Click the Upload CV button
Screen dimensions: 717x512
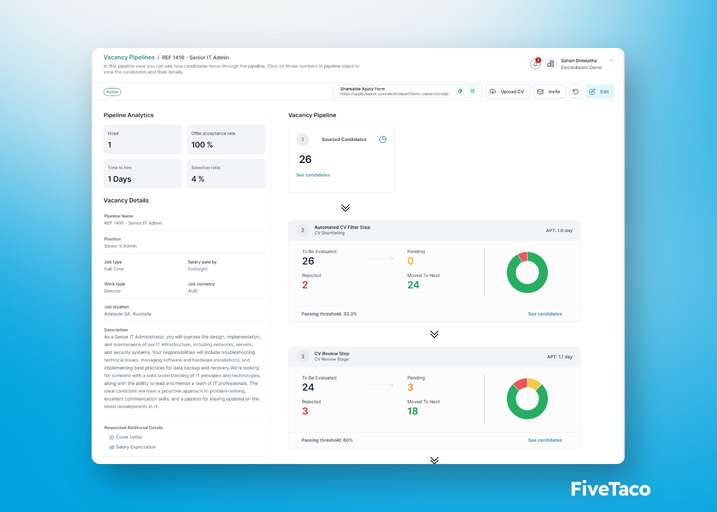(x=508, y=91)
